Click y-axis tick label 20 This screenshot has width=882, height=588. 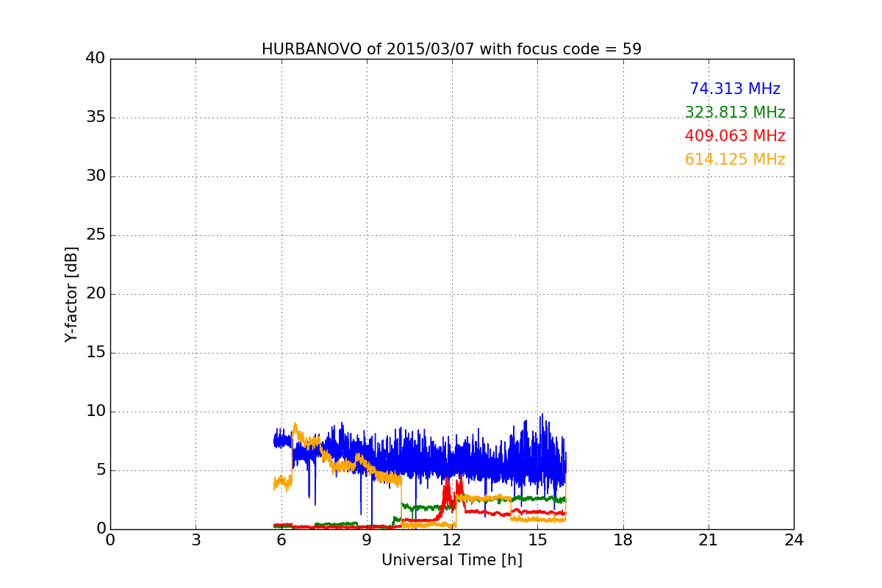pos(96,294)
